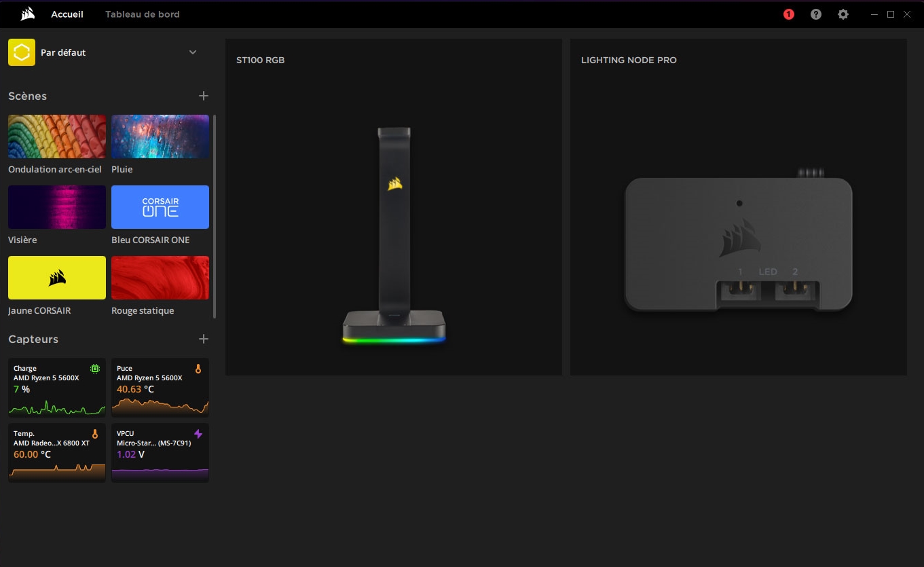Click the thermometer icon on Puce sensor
924x567 pixels.
tap(198, 369)
